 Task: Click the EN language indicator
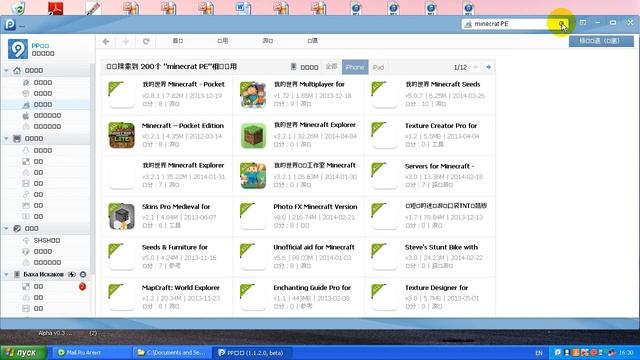pos(539,353)
